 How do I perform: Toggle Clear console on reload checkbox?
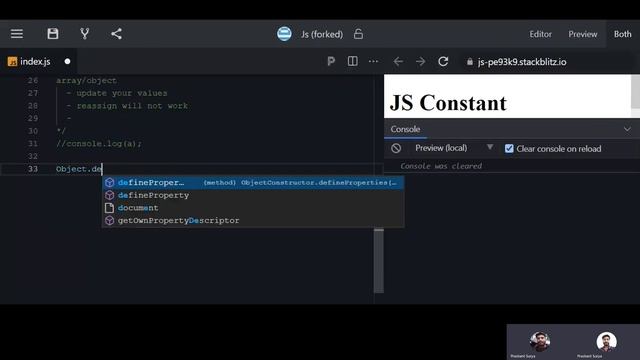509,149
